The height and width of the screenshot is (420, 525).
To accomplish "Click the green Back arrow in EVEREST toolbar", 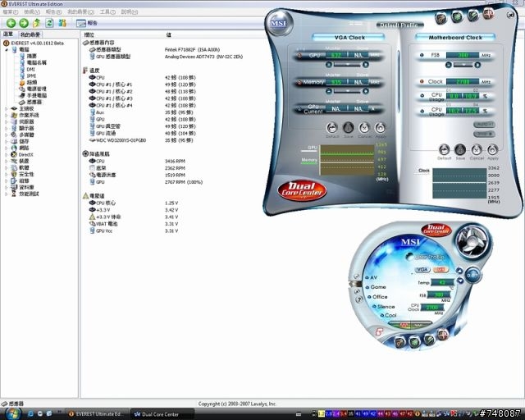I will click(11, 23).
